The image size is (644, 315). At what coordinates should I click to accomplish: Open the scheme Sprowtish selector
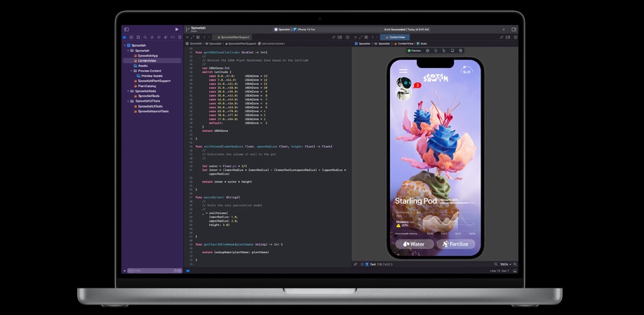pos(282,29)
